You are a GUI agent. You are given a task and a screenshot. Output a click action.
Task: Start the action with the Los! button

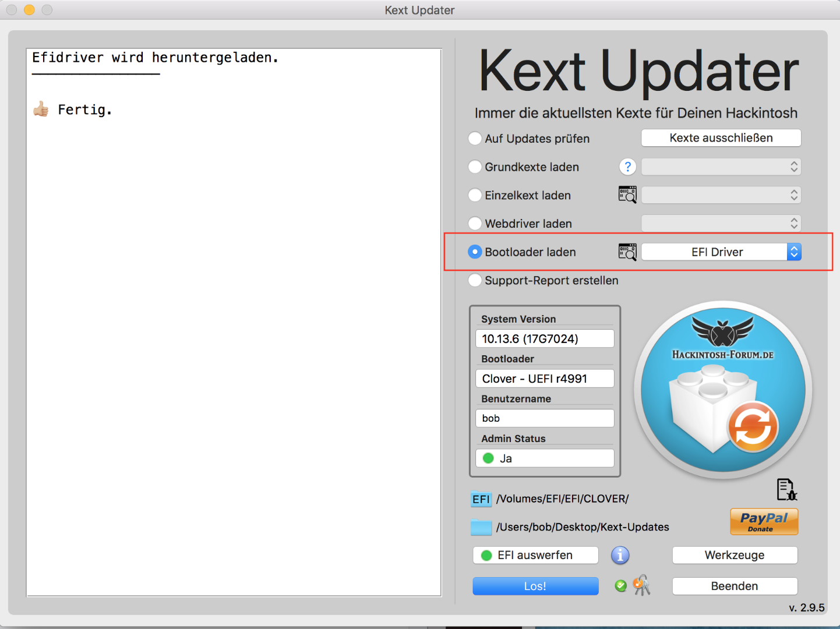535,586
